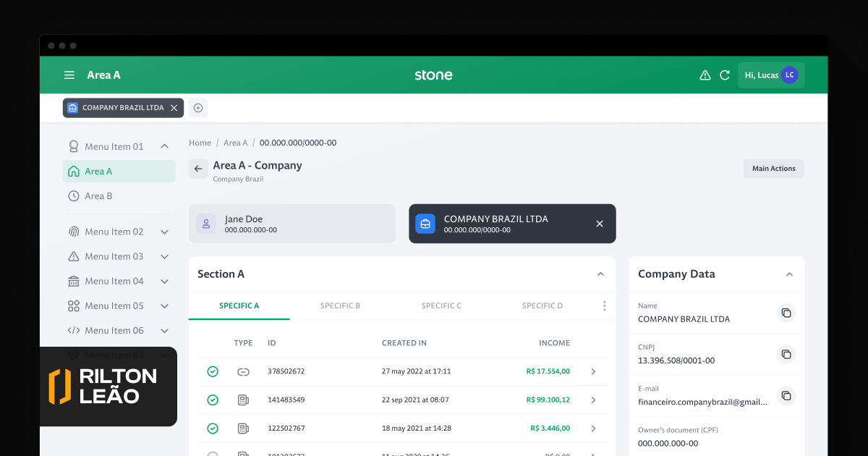The image size is (868, 456).
Task: Select Area B in the sidebar
Action: (x=98, y=196)
